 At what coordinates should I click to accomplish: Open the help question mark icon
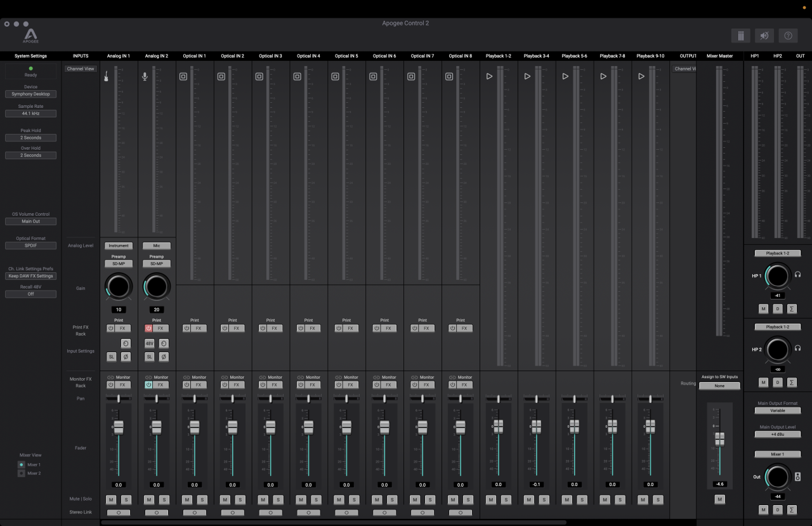(x=788, y=36)
